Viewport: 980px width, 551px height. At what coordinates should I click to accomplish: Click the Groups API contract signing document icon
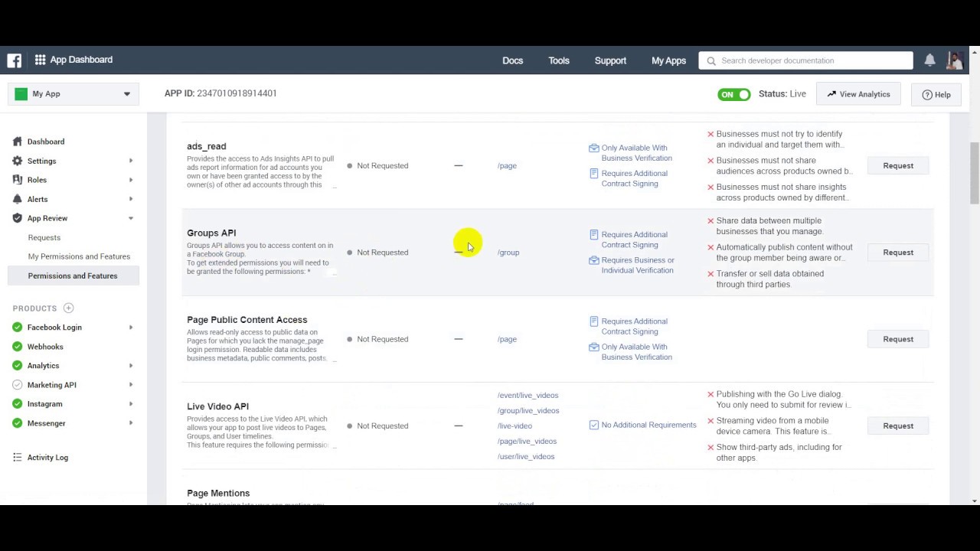[593, 235]
